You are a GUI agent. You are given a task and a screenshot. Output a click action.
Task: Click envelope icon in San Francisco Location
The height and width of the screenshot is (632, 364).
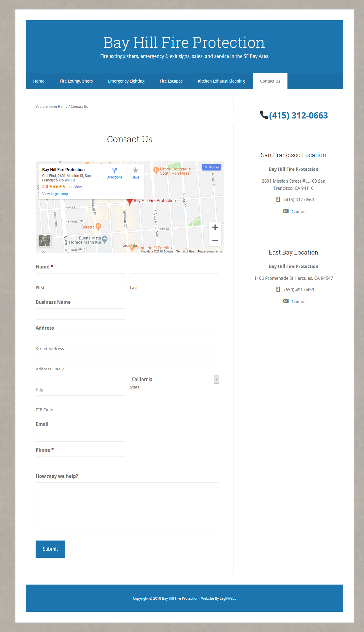coord(285,211)
